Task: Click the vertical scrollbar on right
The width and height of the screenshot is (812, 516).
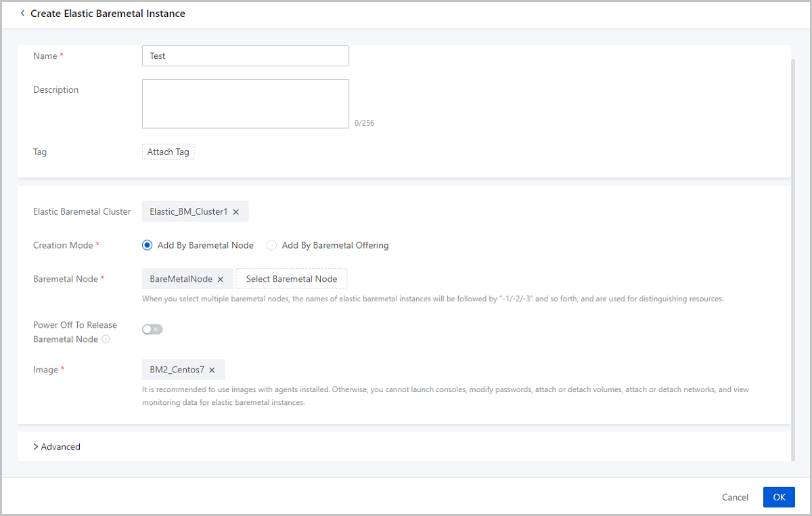Action: tap(793, 257)
